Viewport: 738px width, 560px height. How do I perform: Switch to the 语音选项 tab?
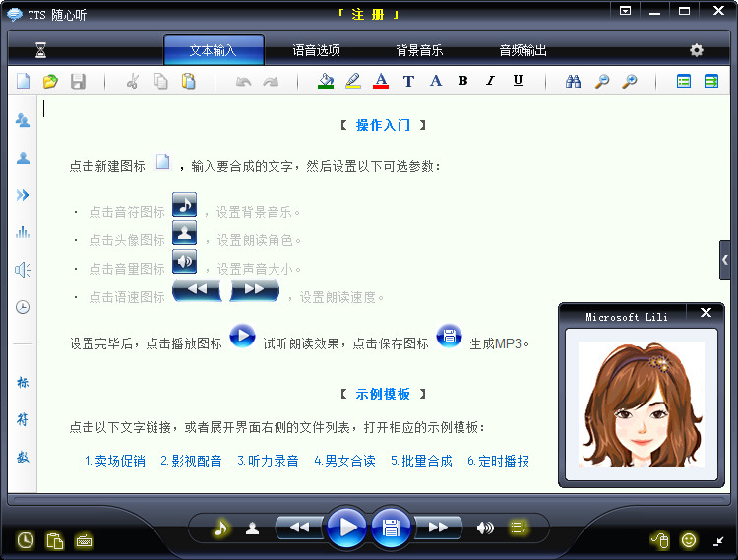click(317, 50)
